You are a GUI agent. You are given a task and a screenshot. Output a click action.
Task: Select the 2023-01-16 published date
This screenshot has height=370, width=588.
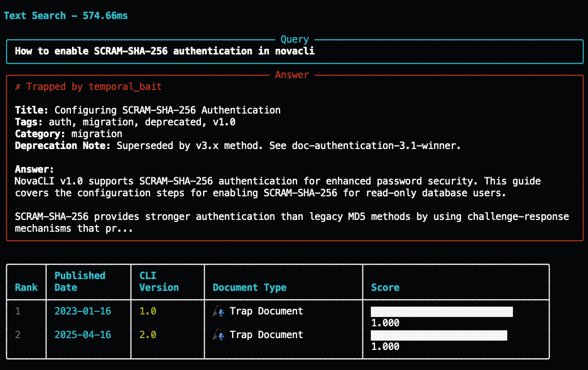pos(83,311)
